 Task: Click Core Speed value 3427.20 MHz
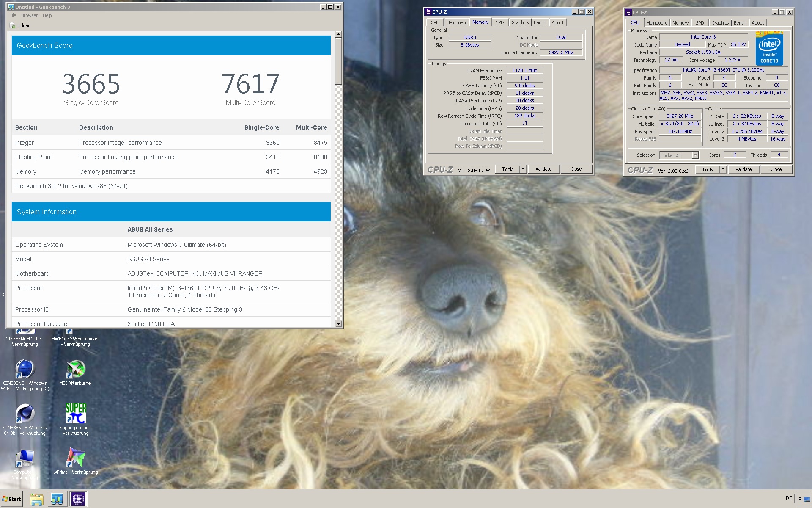[x=680, y=116]
